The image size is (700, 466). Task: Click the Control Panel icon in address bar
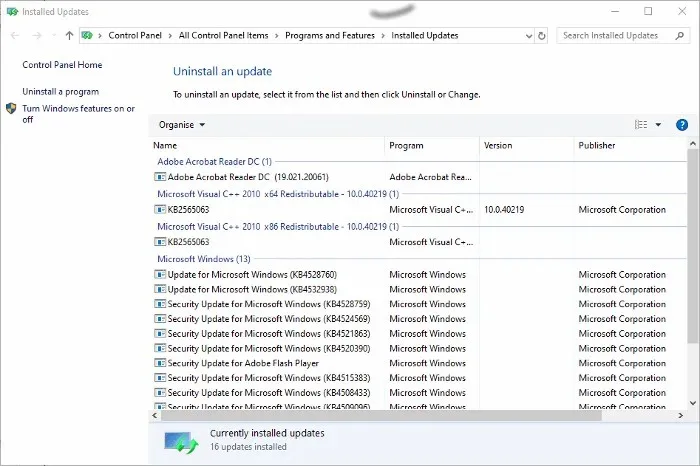[x=87, y=36]
